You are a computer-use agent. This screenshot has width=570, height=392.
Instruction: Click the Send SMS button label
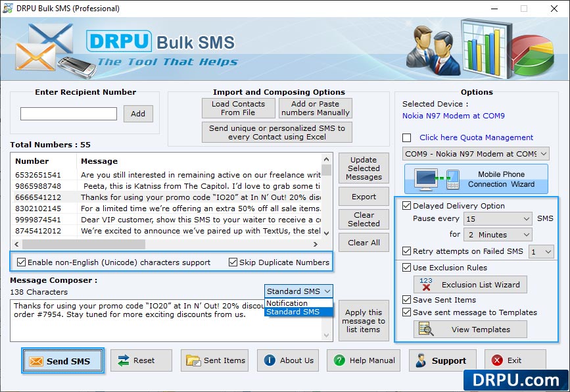[68, 361]
